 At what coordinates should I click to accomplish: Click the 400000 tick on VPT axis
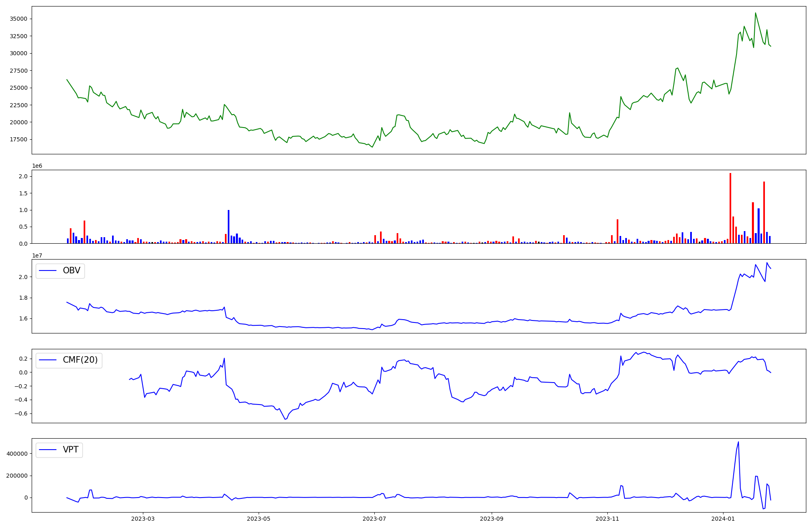coord(17,454)
